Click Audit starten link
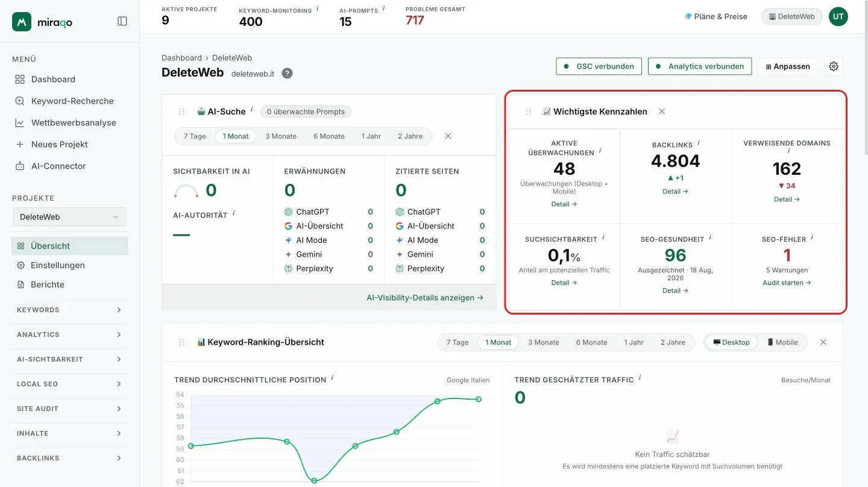868x487 pixels. [787, 283]
